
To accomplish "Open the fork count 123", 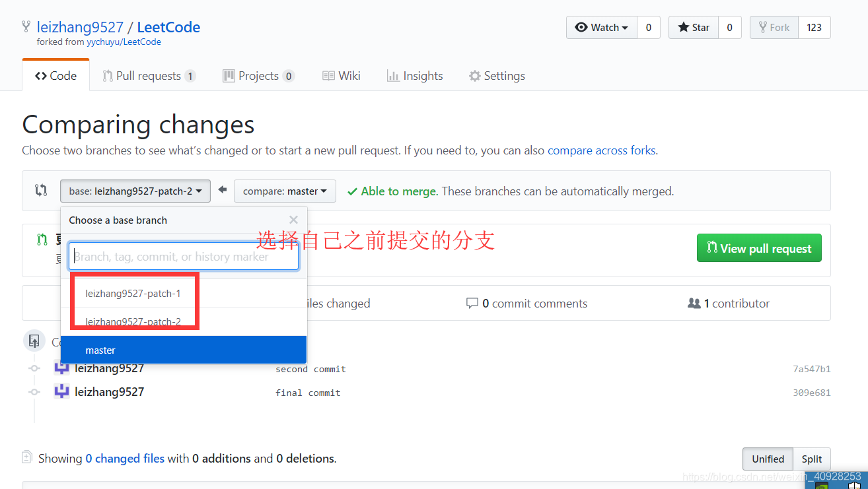I will tap(814, 27).
